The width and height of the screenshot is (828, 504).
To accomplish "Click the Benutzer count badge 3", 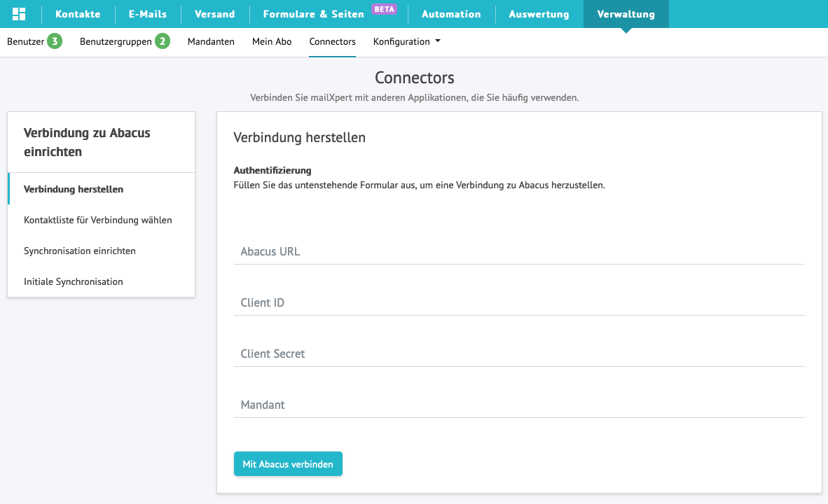I will click(55, 41).
